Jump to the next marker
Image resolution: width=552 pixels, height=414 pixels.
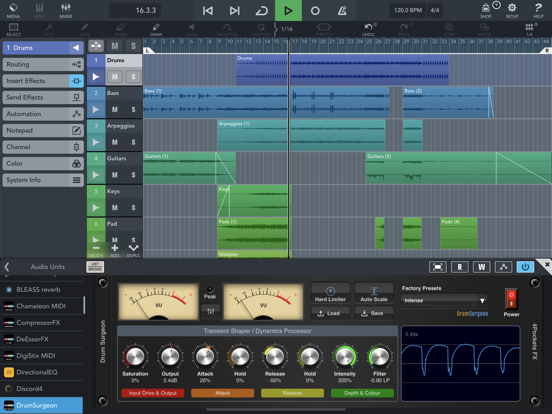234,11
